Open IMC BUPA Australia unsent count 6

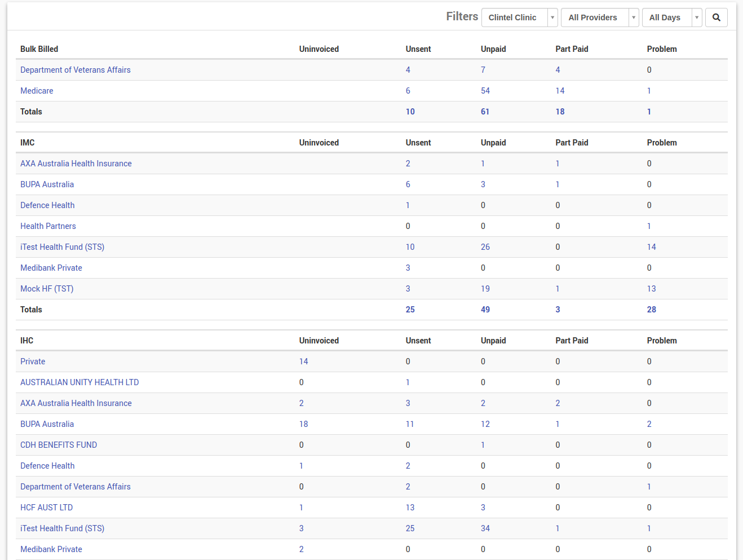coord(408,184)
